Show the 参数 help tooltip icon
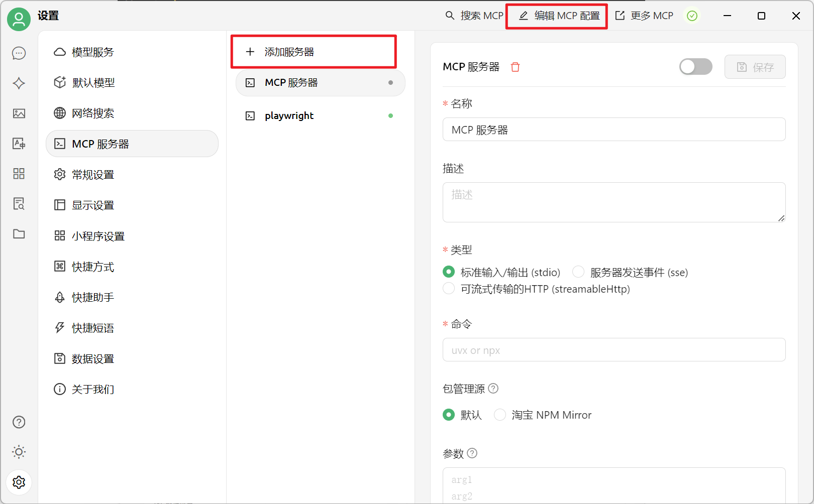The image size is (814, 504). (x=472, y=453)
